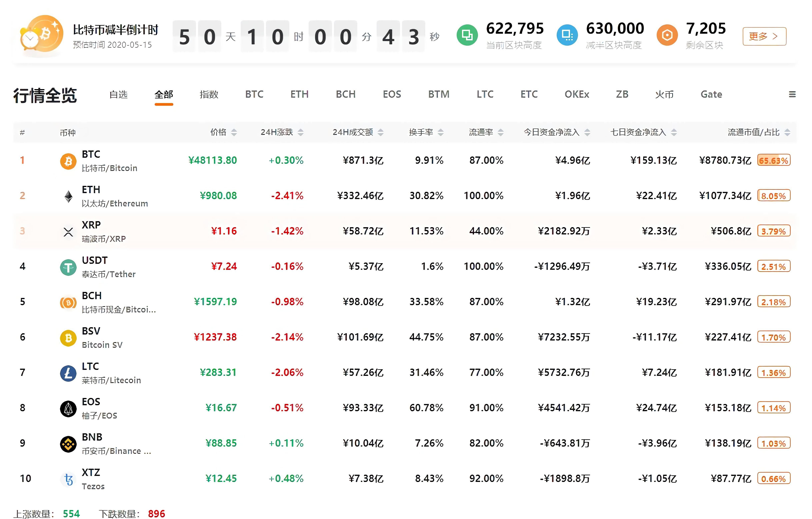This screenshot has width=812, height=519.
Task: Switch to the 自选 tab
Action: 118,95
